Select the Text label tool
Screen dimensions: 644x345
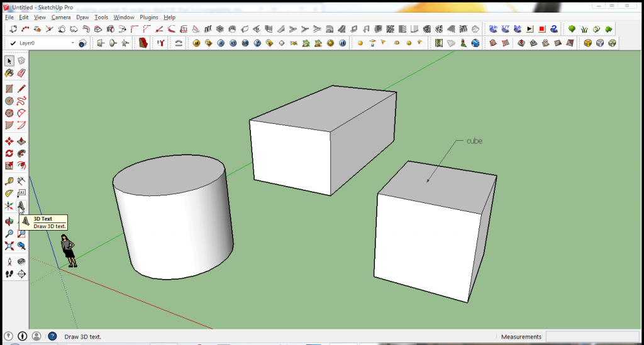click(x=21, y=193)
